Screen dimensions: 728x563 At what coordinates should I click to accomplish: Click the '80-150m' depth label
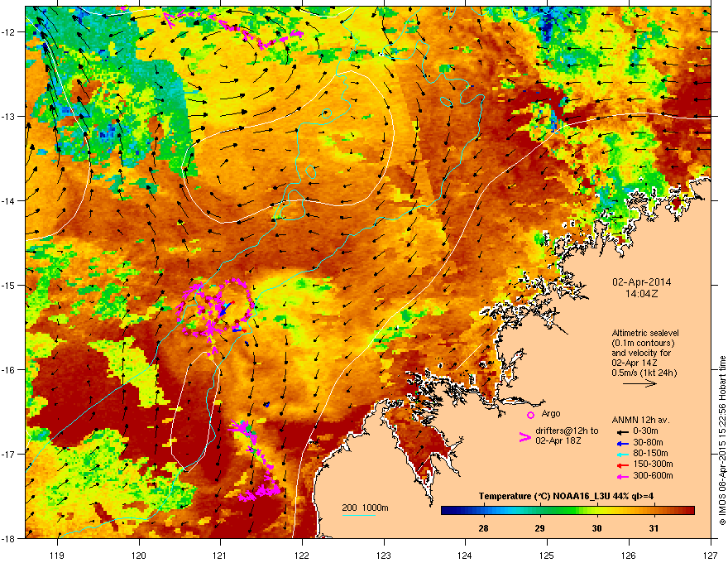[650, 454]
